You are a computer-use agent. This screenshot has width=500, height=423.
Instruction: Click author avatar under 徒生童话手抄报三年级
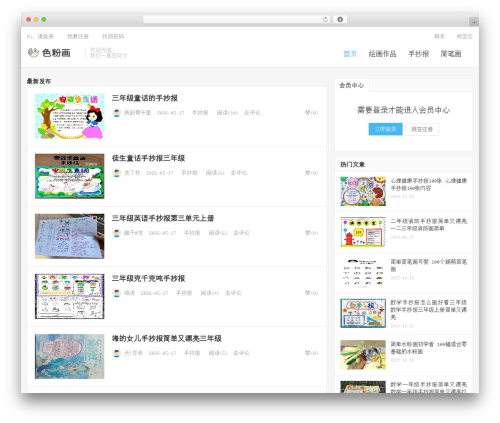pyautogui.click(x=116, y=173)
